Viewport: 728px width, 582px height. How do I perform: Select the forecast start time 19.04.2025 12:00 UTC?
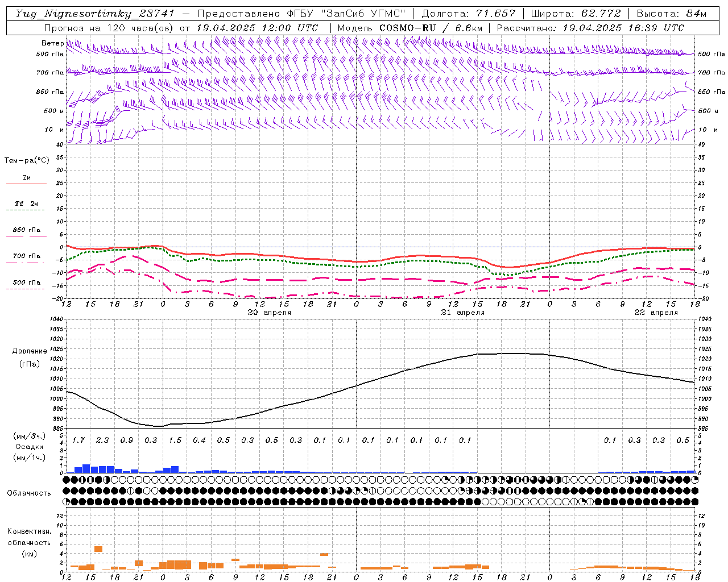coord(257,28)
